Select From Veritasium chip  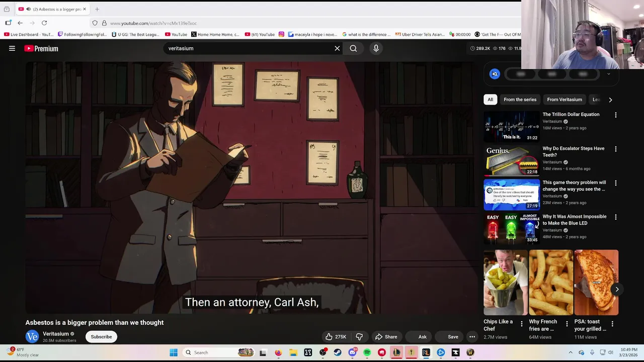[x=565, y=100]
